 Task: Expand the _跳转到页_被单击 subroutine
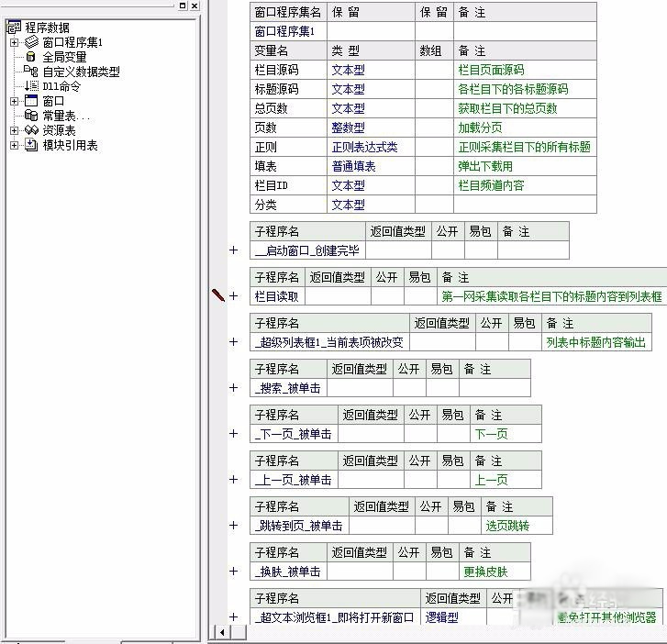coord(233,526)
